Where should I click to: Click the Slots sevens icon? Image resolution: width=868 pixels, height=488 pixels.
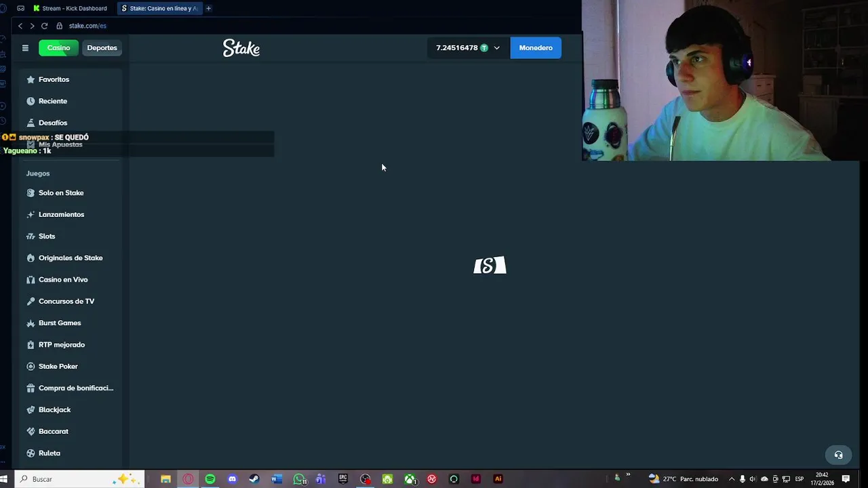point(31,237)
